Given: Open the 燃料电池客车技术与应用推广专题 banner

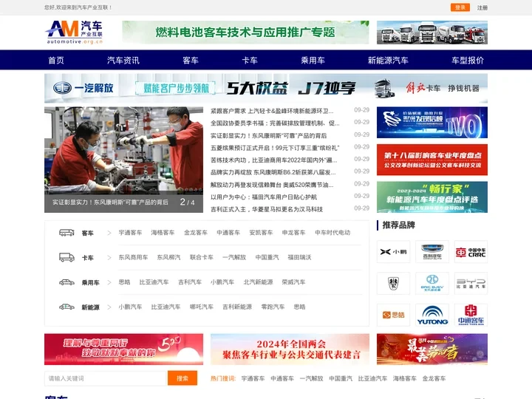Looking at the screenshot, I should [x=245, y=33].
